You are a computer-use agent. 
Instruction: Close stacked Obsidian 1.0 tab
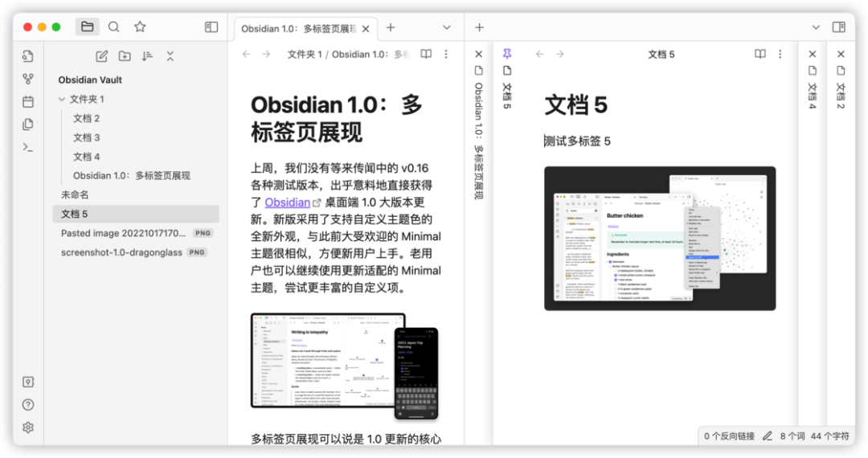[x=479, y=54]
